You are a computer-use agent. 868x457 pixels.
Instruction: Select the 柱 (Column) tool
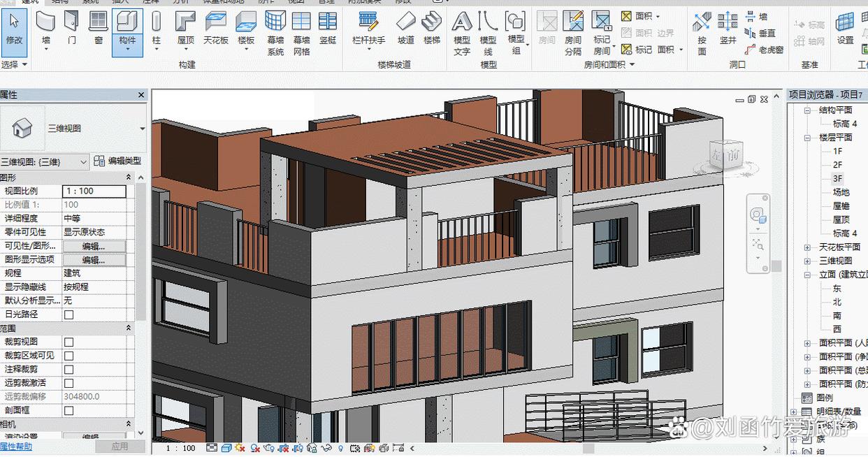coord(157,31)
